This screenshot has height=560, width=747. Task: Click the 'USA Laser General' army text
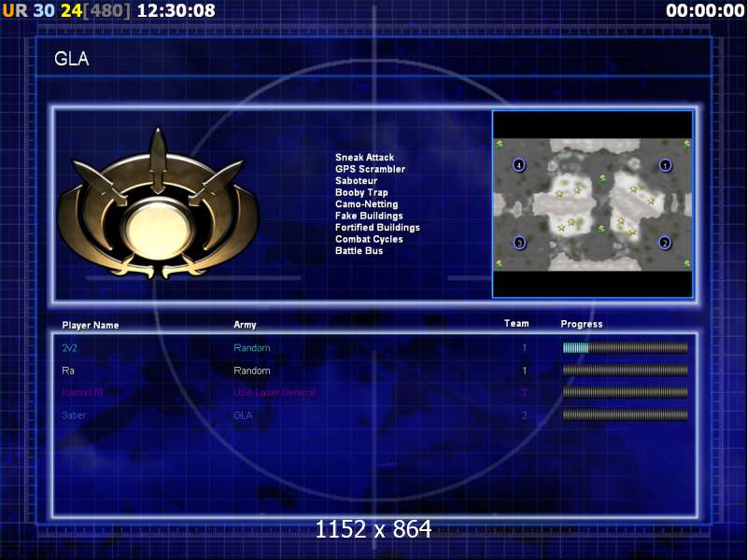pyautogui.click(x=275, y=392)
